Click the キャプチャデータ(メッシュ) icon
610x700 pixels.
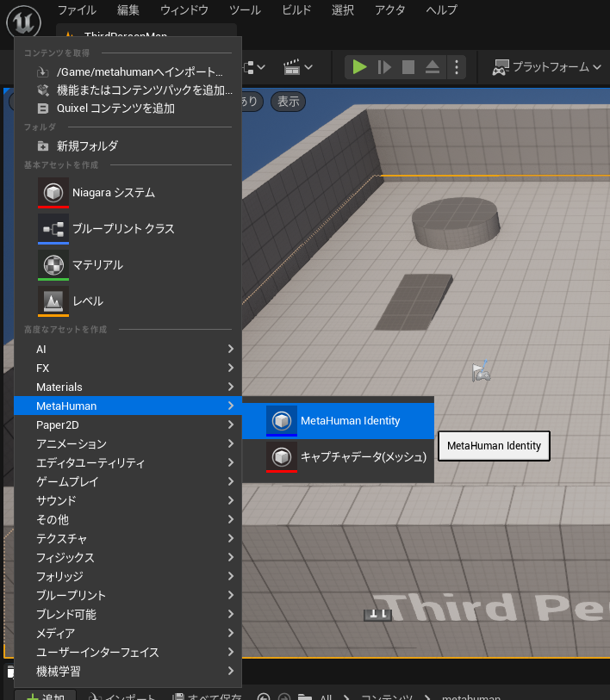pyautogui.click(x=282, y=457)
